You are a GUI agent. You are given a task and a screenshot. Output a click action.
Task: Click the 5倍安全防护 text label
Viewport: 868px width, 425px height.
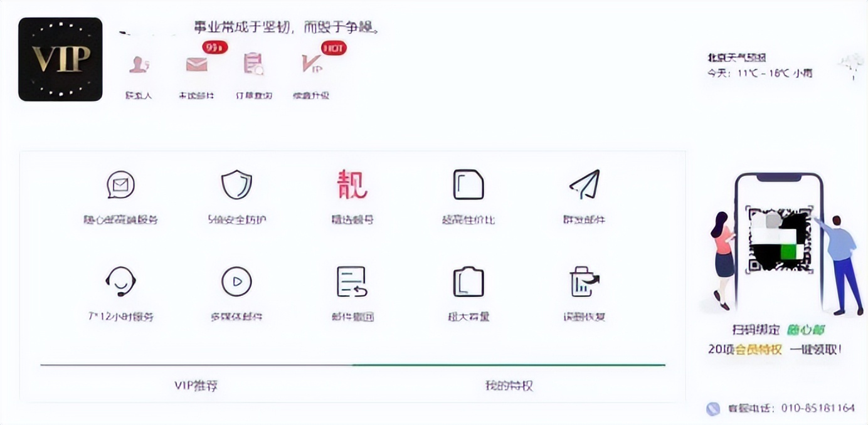point(237,220)
